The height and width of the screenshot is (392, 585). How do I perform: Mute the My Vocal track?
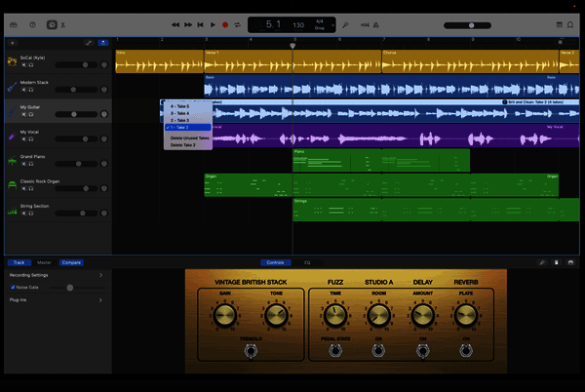(x=23, y=140)
